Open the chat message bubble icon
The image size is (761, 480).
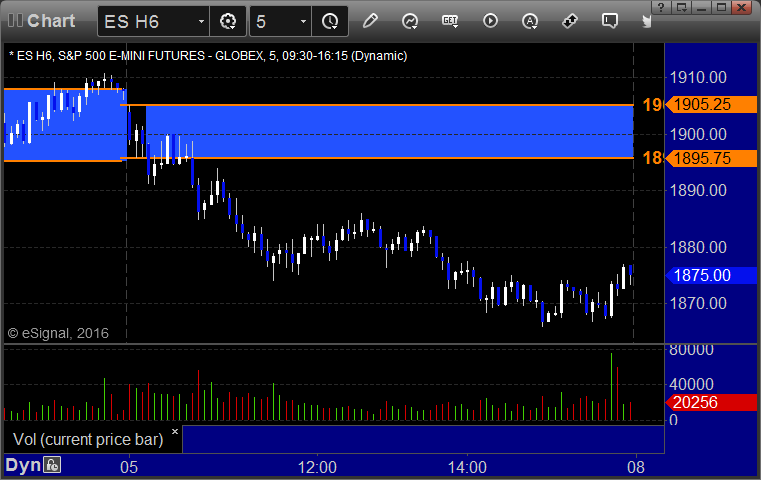(610, 21)
